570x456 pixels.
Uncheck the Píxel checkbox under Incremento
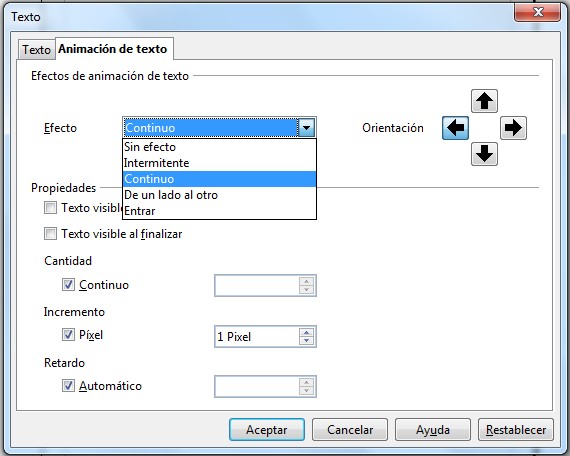click(x=68, y=335)
